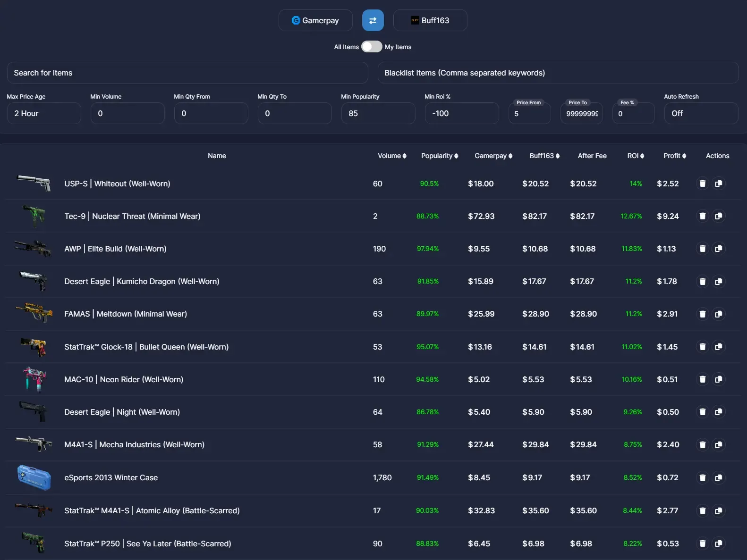This screenshot has width=747, height=560.
Task: Sort table by Volume column
Action: coord(392,156)
